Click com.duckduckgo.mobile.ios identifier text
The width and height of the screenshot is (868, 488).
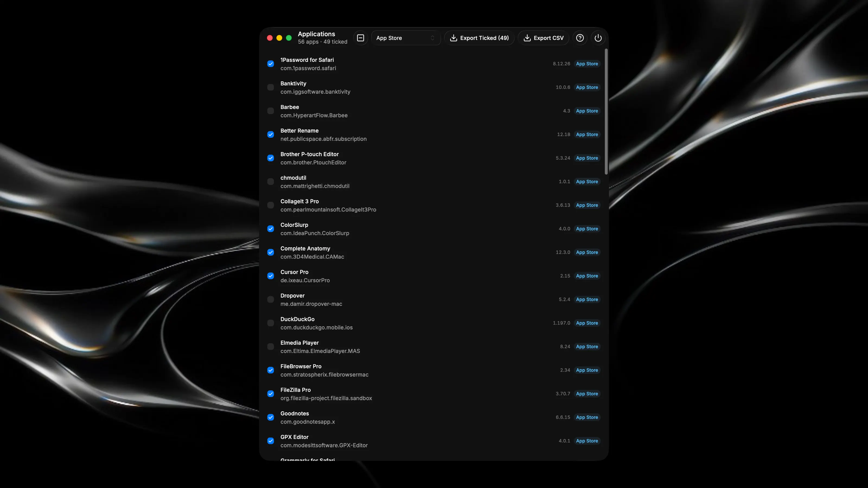click(x=316, y=327)
